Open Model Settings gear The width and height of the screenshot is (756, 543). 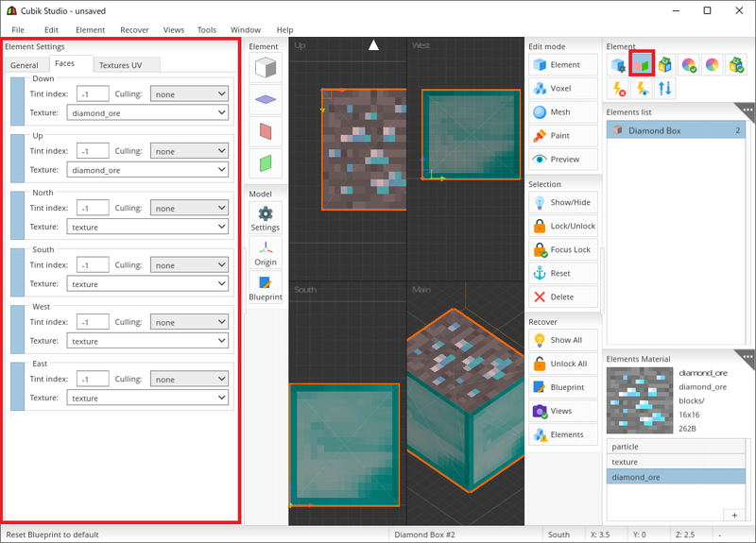coord(266,218)
